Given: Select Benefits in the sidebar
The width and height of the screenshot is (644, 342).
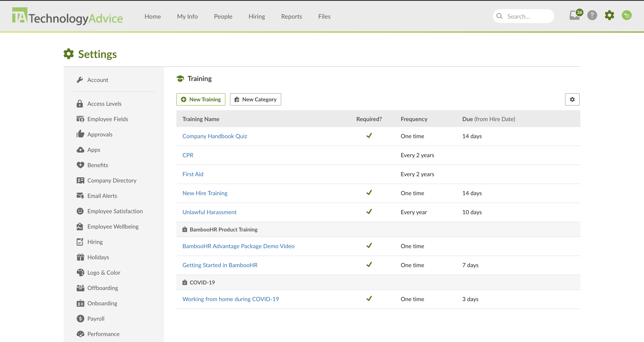Looking at the screenshot, I should (98, 165).
